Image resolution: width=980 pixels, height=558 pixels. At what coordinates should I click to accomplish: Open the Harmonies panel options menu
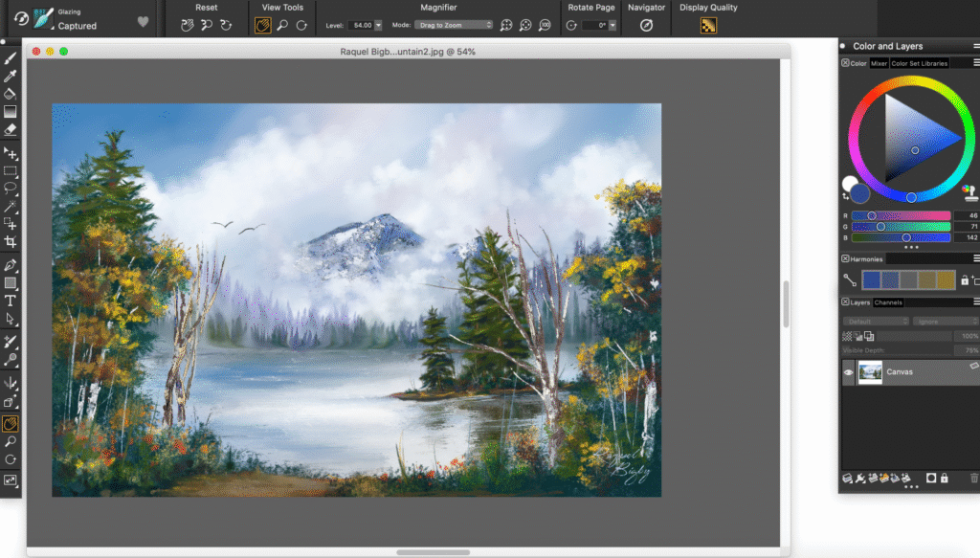click(975, 258)
